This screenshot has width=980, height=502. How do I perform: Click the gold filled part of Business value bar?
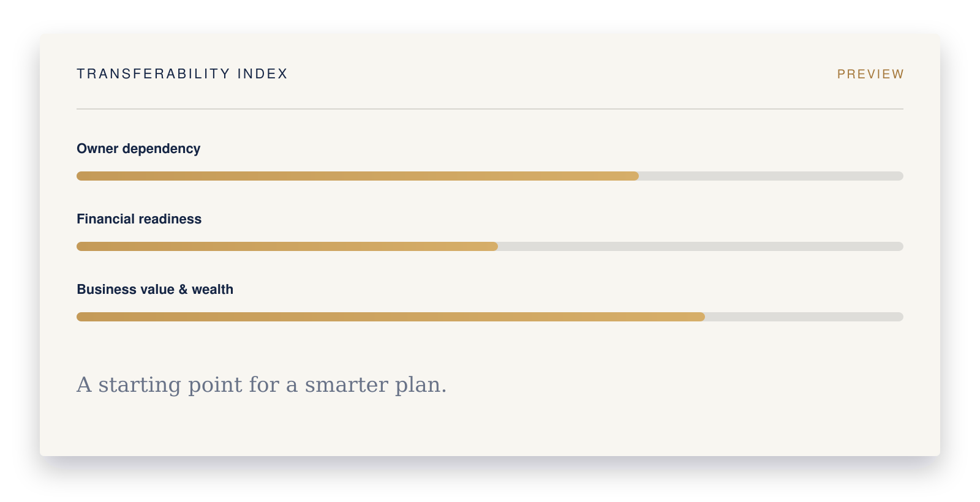pyautogui.click(x=391, y=317)
